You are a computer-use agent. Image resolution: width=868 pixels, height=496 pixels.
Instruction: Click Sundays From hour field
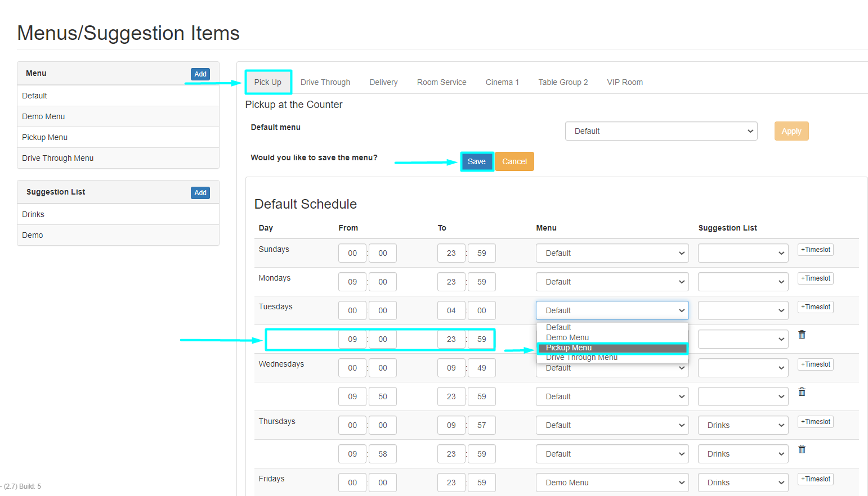coord(352,253)
